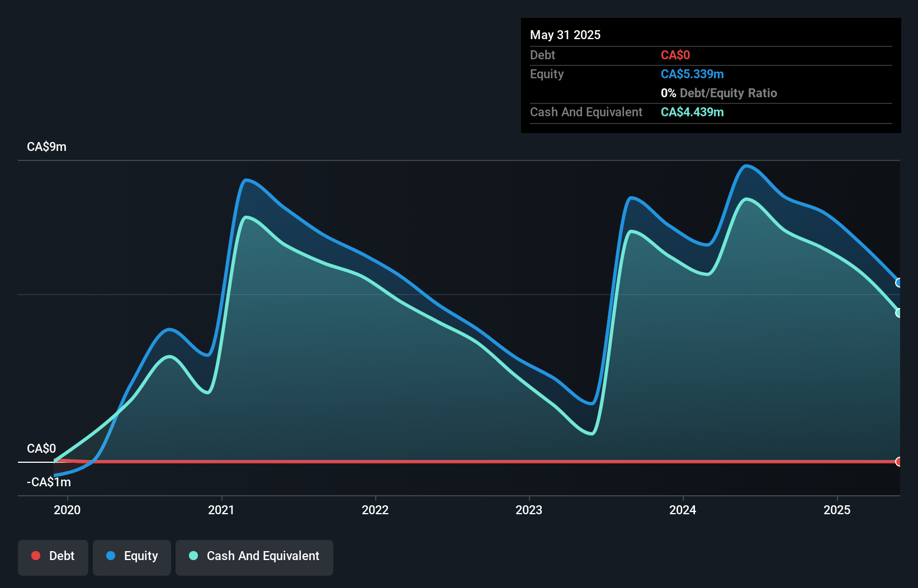Click the Debt row label in tooltip
Screen dimensions: 918x588
pos(542,55)
